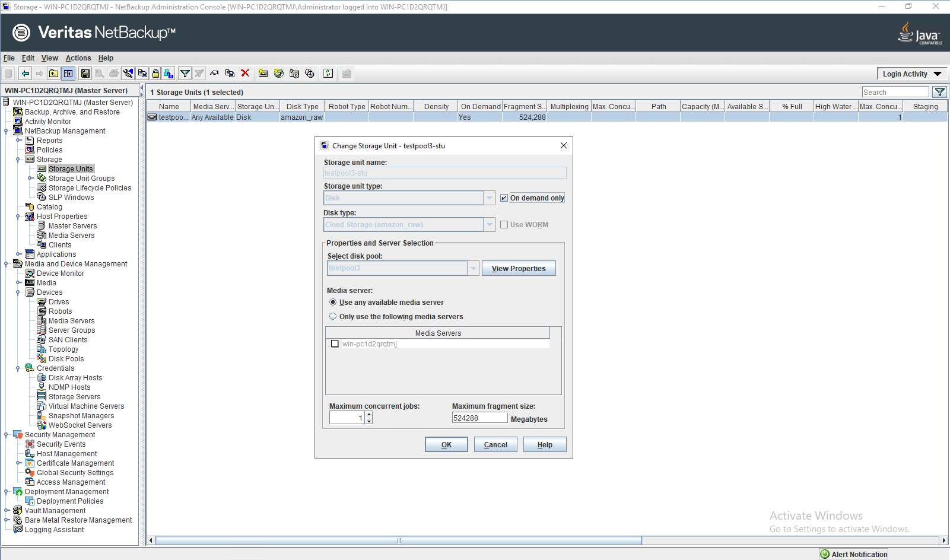Image resolution: width=950 pixels, height=560 pixels.
Task: Click the Maximum fragment size field
Action: (x=479, y=418)
